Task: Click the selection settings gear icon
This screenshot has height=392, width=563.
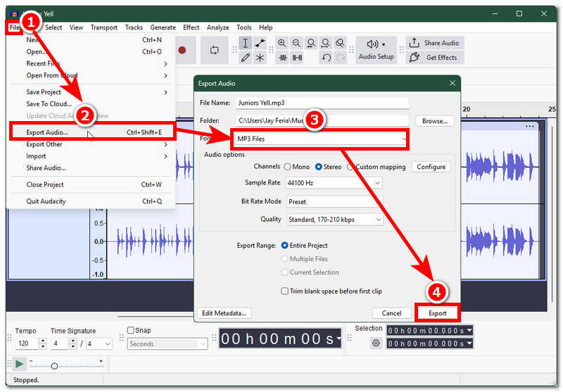Action: (x=376, y=343)
